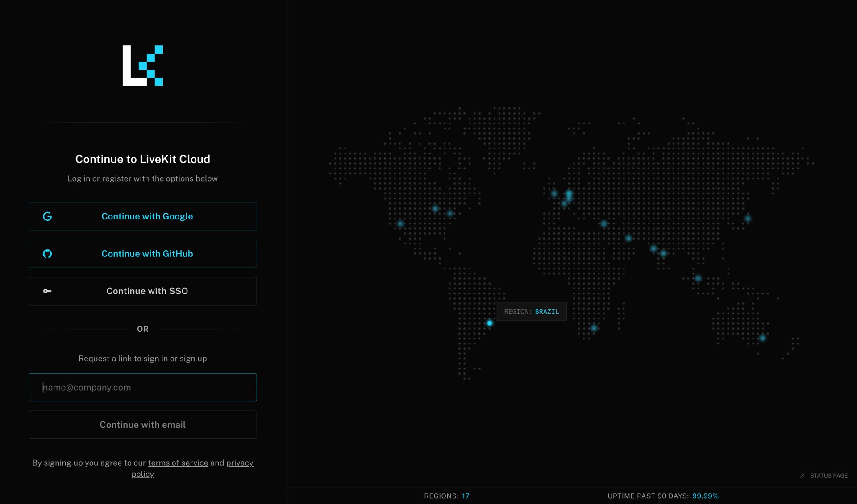Click the Continue with SSO button
This screenshot has width=857, height=504.
point(142,291)
